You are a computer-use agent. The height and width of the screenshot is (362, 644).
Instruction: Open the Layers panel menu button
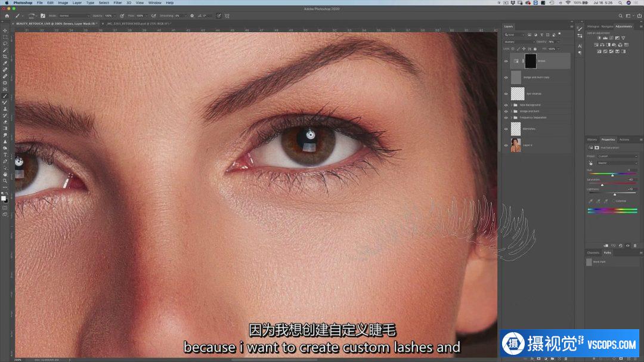click(x=571, y=26)
